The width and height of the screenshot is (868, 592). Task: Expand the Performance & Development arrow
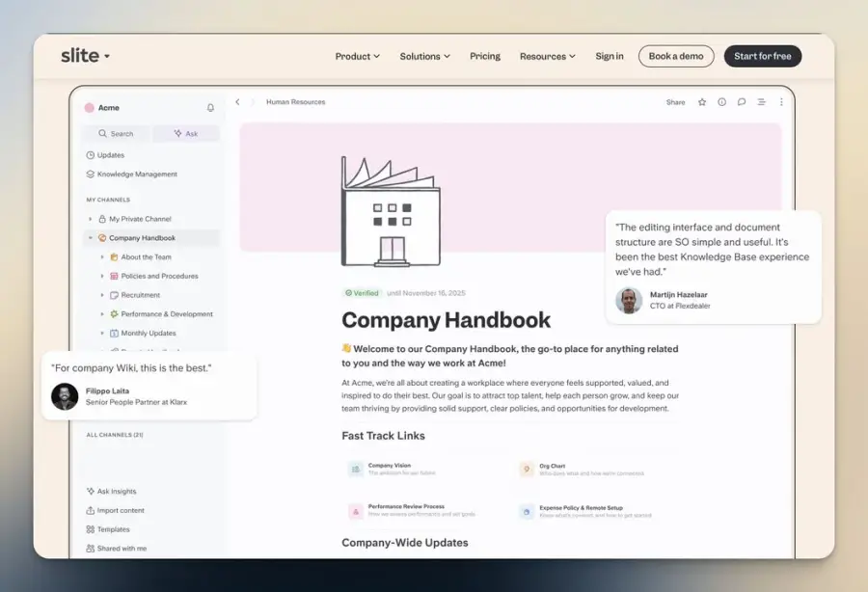(x=102, y=314)
